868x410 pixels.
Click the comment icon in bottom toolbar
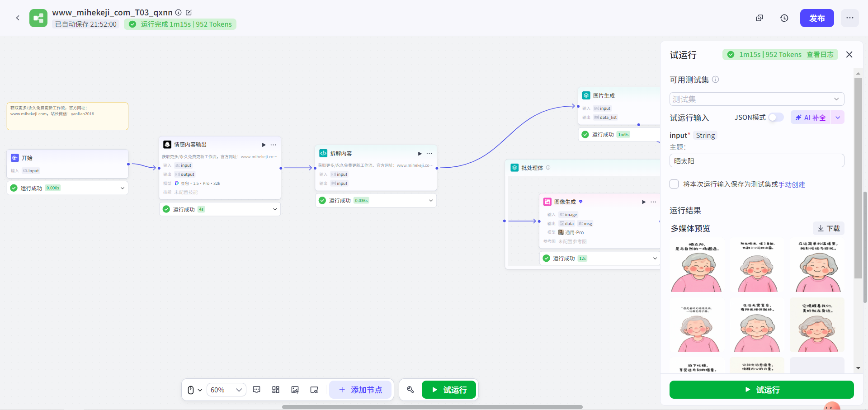256,390
